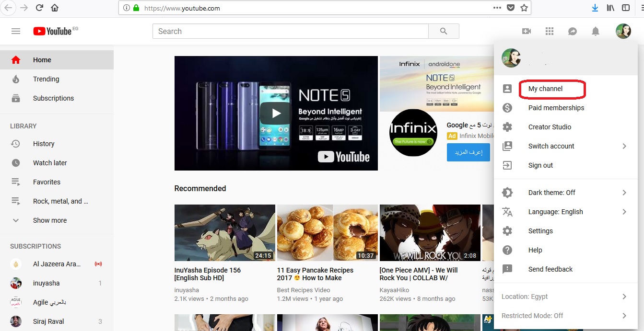
Task: Click Sign out in the account menu
Action: point(540,165)
